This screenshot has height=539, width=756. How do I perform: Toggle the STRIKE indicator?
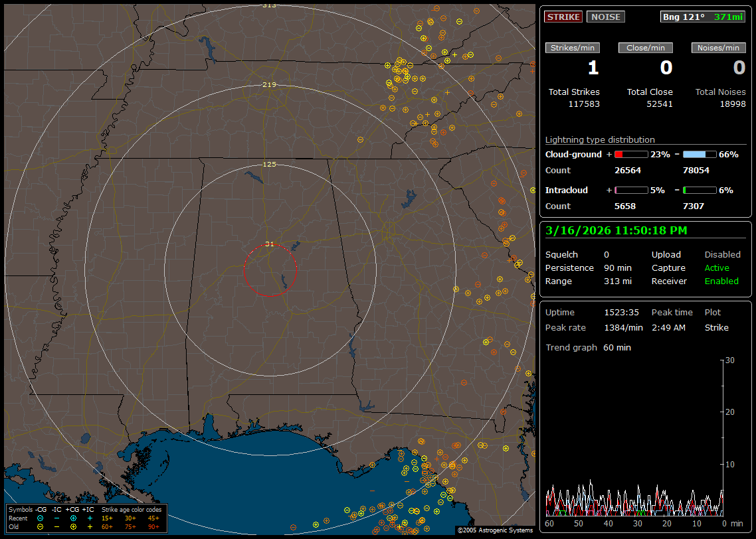coord(563,17)
